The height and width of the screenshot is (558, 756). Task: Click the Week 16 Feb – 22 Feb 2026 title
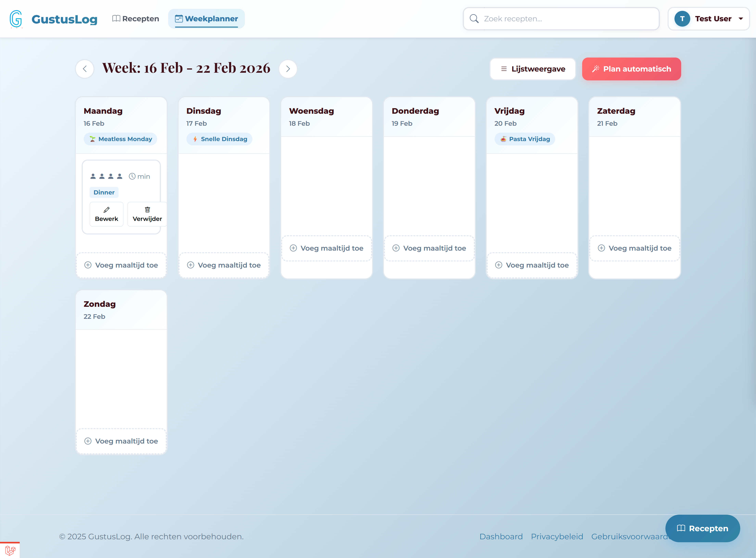click(186, 68)
